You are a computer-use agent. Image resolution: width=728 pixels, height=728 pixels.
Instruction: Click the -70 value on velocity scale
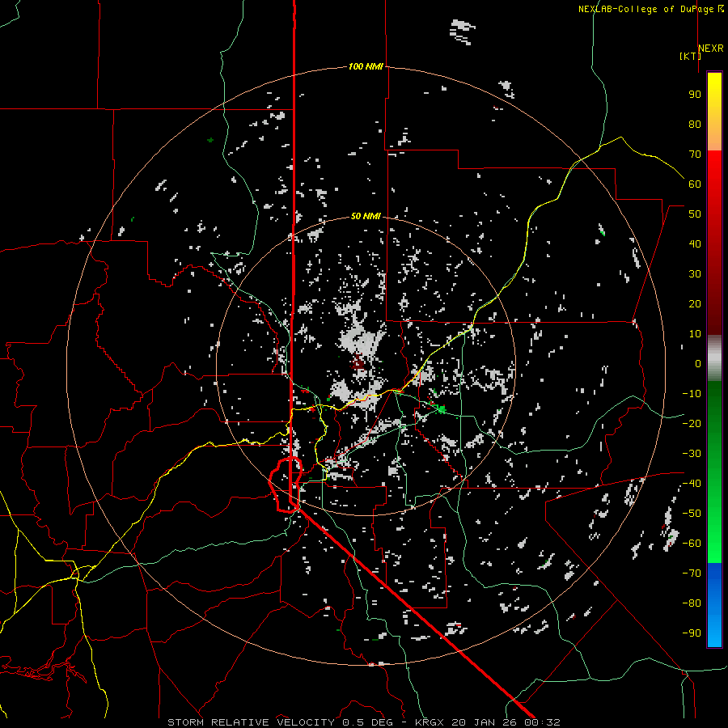[x=692, y=574]
